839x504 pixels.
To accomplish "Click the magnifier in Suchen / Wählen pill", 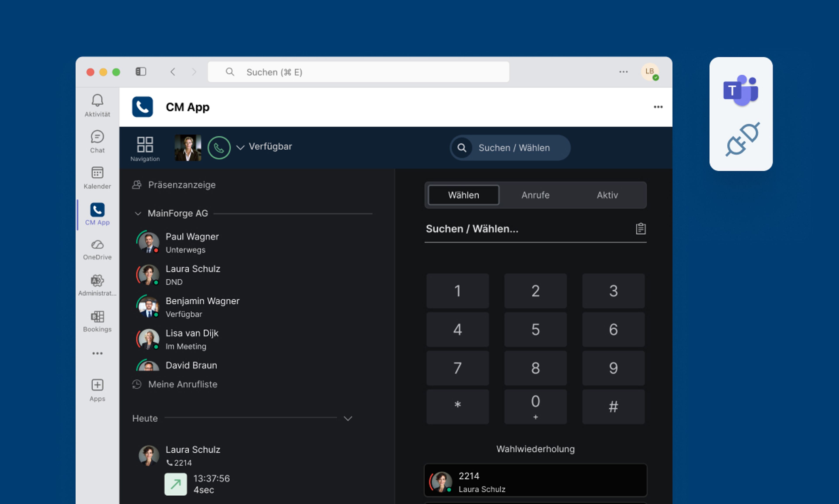I will pyautogui.click(x=461, y=148).
